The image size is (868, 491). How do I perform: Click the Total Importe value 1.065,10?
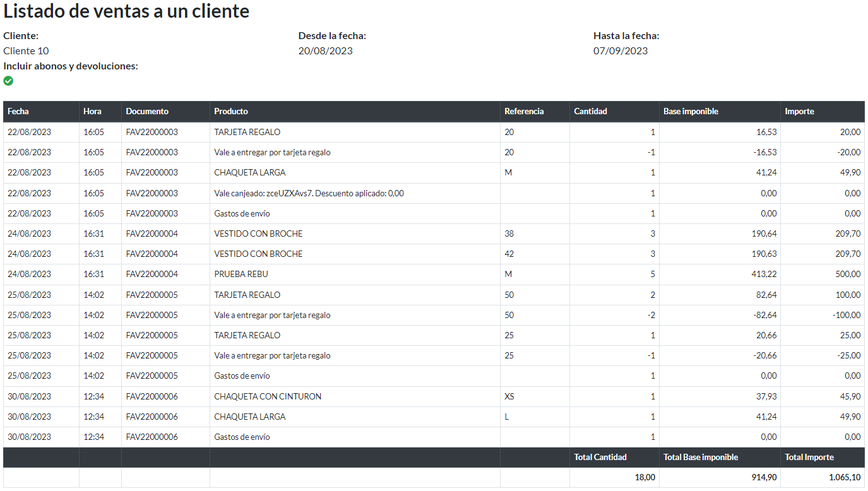coord(843,478)
